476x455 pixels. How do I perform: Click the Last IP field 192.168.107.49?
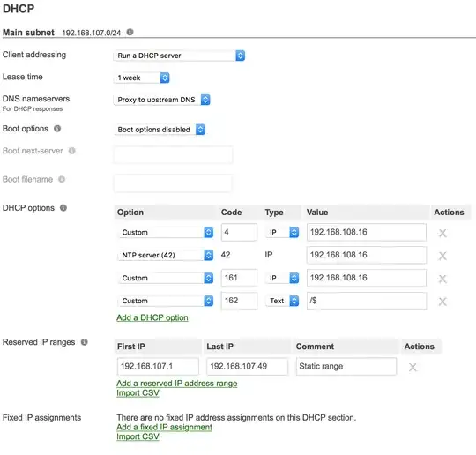pyautogui.click(x=247, y=366)
